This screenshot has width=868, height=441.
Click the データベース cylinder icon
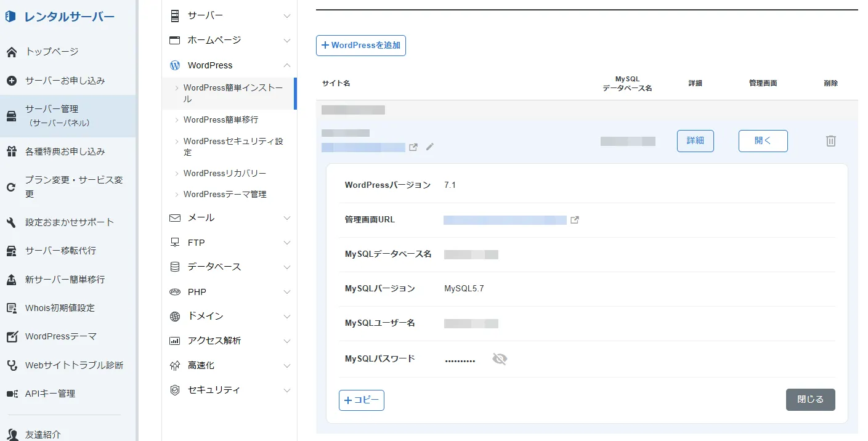coord(175,267)
